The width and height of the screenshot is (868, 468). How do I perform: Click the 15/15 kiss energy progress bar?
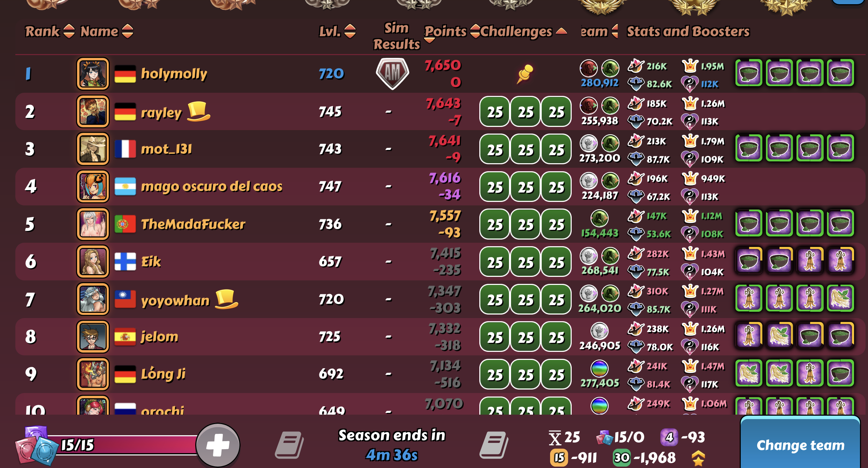(122, 445)
